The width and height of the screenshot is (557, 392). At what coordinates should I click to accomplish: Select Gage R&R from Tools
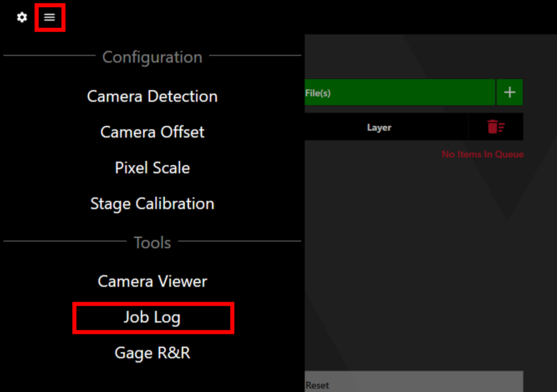pyautogui.click(x=152, y=353)
